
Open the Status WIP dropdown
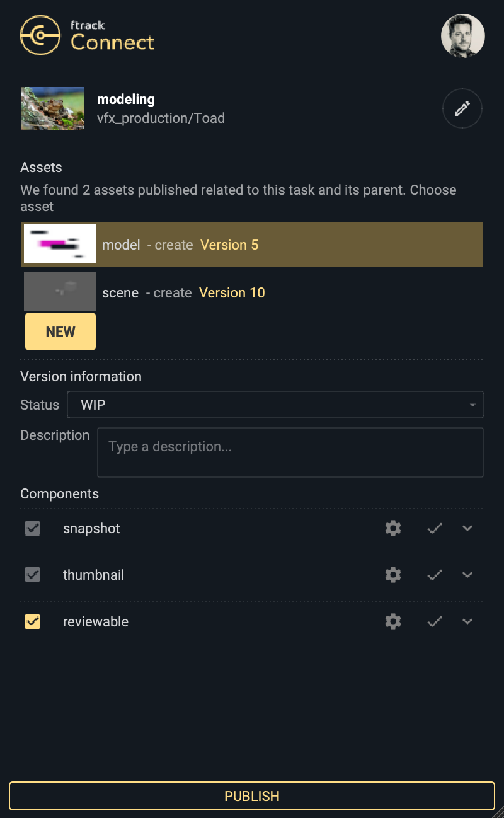coord(275,405)
